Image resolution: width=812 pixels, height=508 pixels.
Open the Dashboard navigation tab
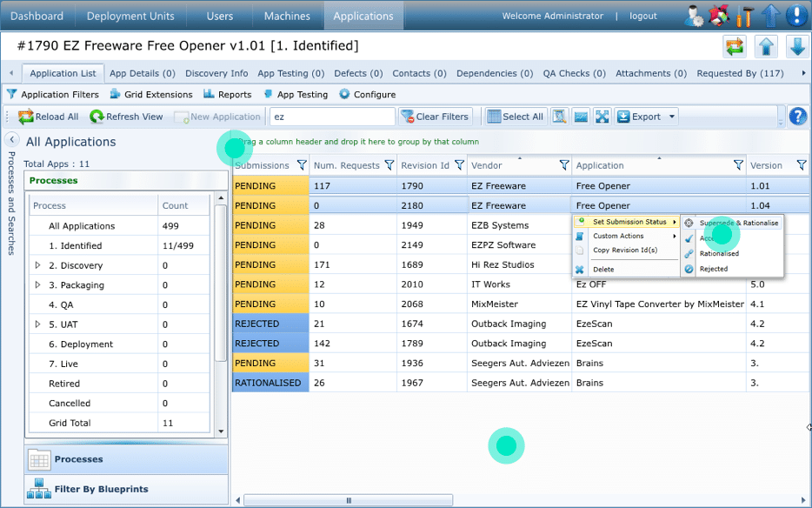pyautogui.click(x=37, y=16)
